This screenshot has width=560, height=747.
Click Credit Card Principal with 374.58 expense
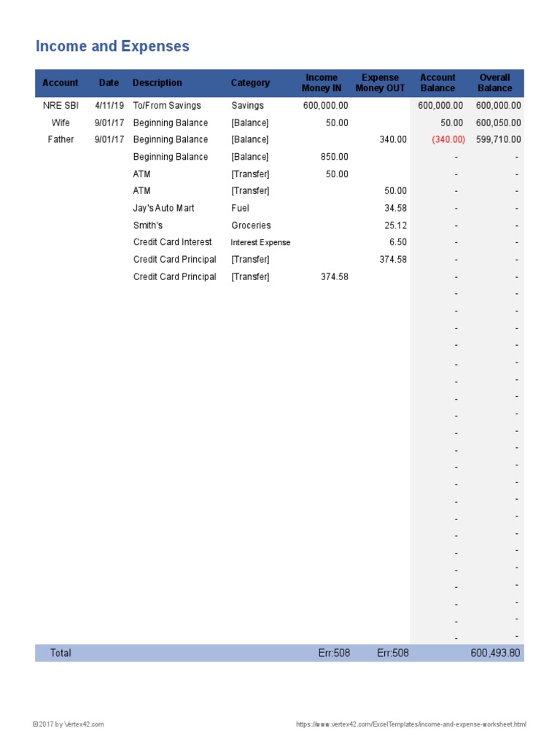coord(175,259)
